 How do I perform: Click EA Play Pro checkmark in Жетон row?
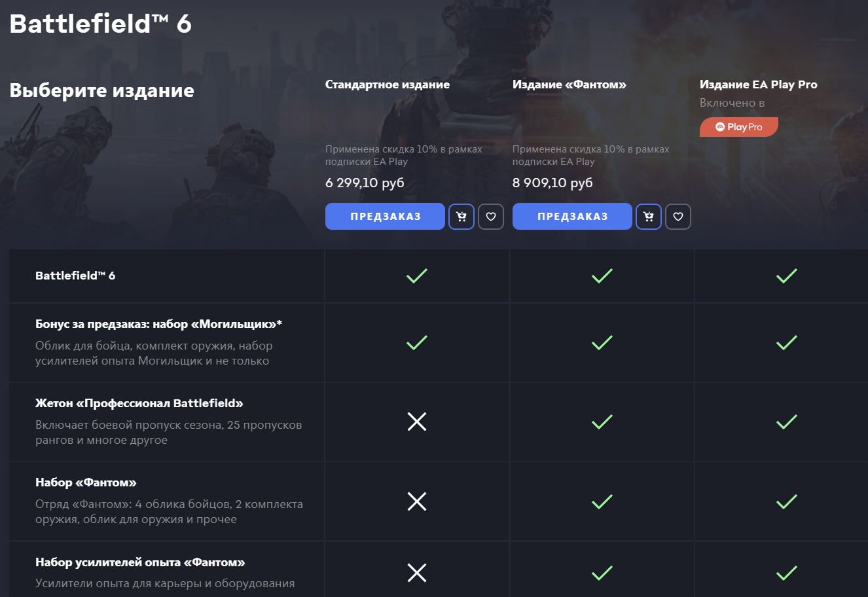pyautogui.click(x=787, y=422)
